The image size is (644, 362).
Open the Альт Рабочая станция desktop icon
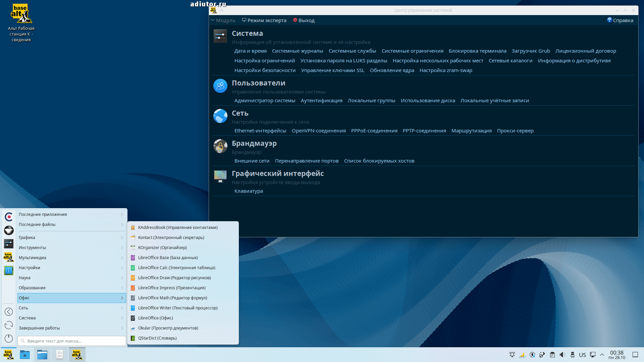tap(21, 23)
